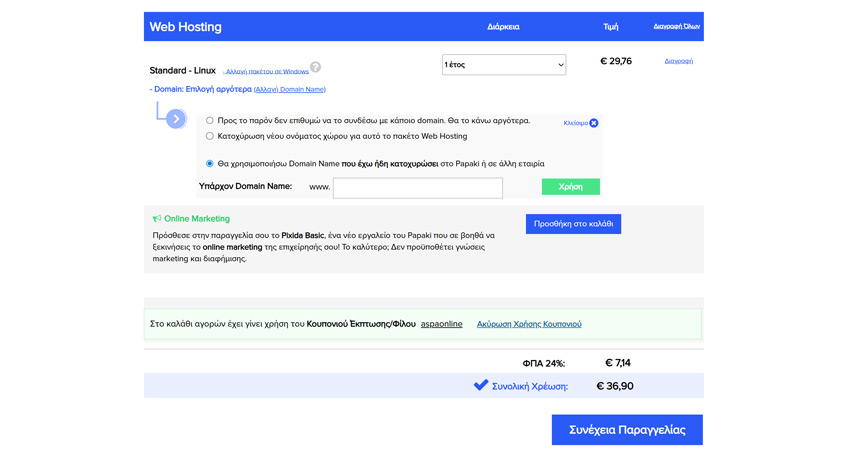850x451 pixels.
Task: Click the X icon beside Κλείσιμο
Action: click(x=594, y=123)
